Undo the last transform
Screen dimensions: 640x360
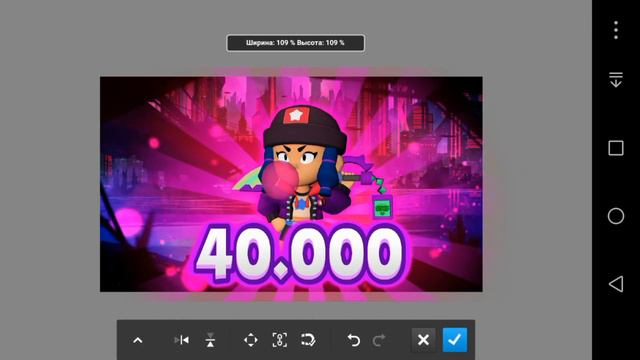tap(353, 340)
